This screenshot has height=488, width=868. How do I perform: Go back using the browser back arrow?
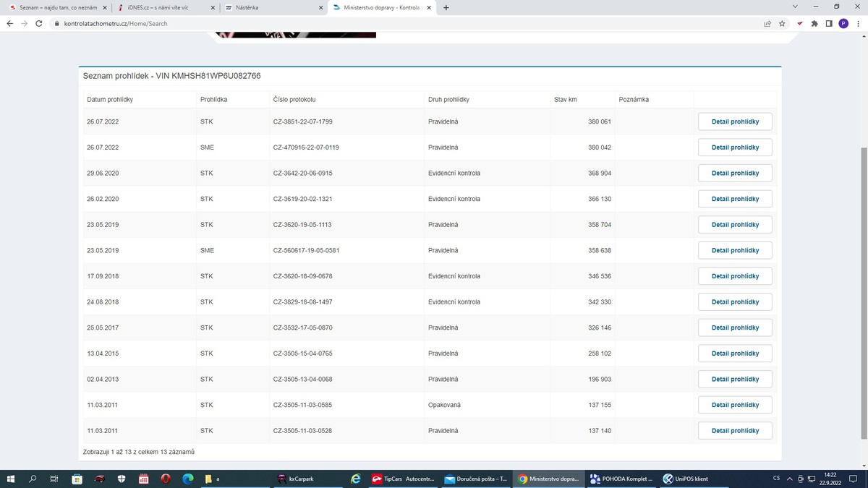pos(9,23)
